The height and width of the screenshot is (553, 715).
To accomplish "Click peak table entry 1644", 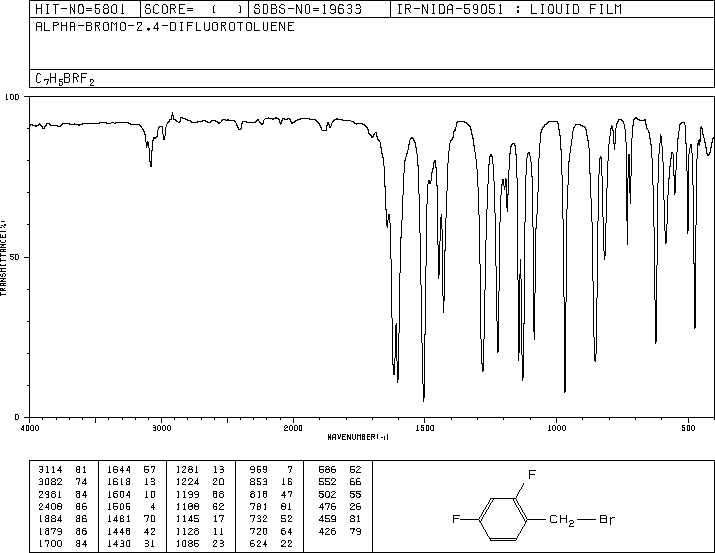I will point(119,470).
